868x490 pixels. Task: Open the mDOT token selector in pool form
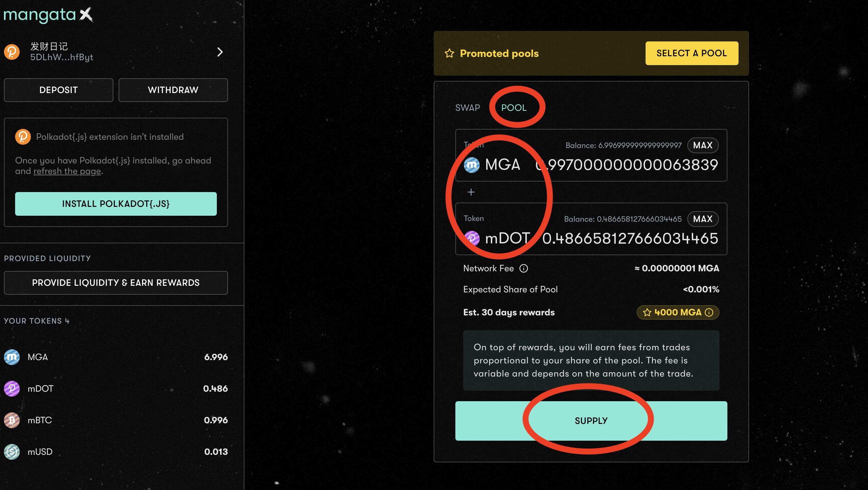pyautogui.click(x=497, y=238)
